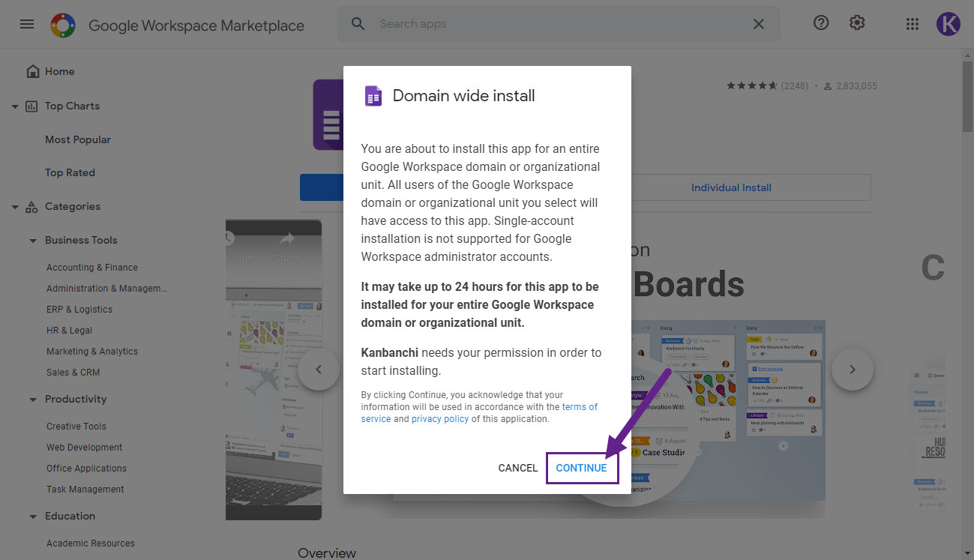Click the Top Charts label
Screen dimensions: 974x560
coord(72,106)
